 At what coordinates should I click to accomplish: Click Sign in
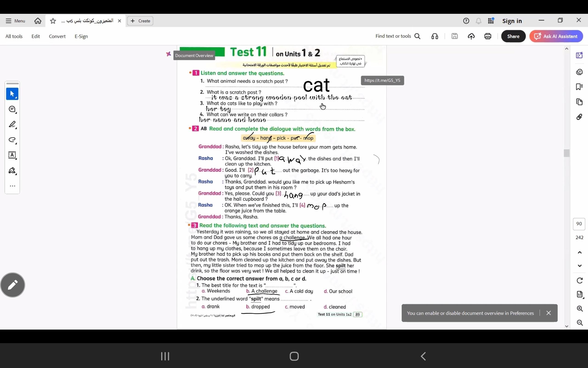coord(512,21)
